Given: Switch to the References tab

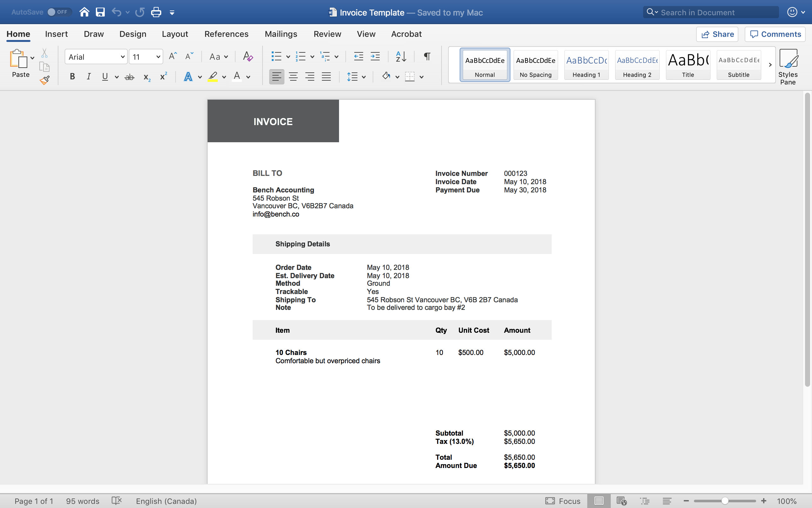Looking at the screenshot, I should [227, 34].
